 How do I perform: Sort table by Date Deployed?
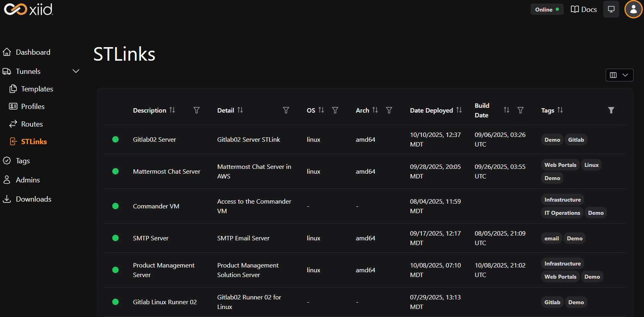[x=459, y=110]
